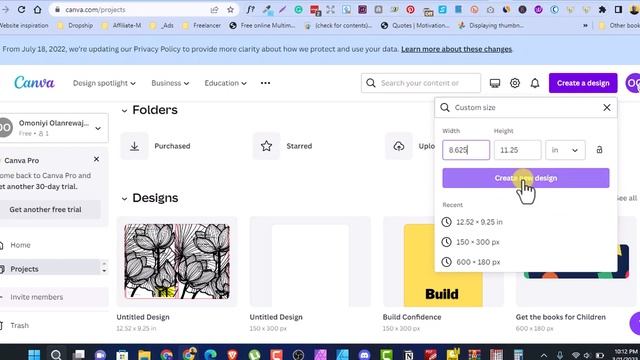The image size is (640, 360).
Task: Click the Width input field
Action: [x=466, y=150]
